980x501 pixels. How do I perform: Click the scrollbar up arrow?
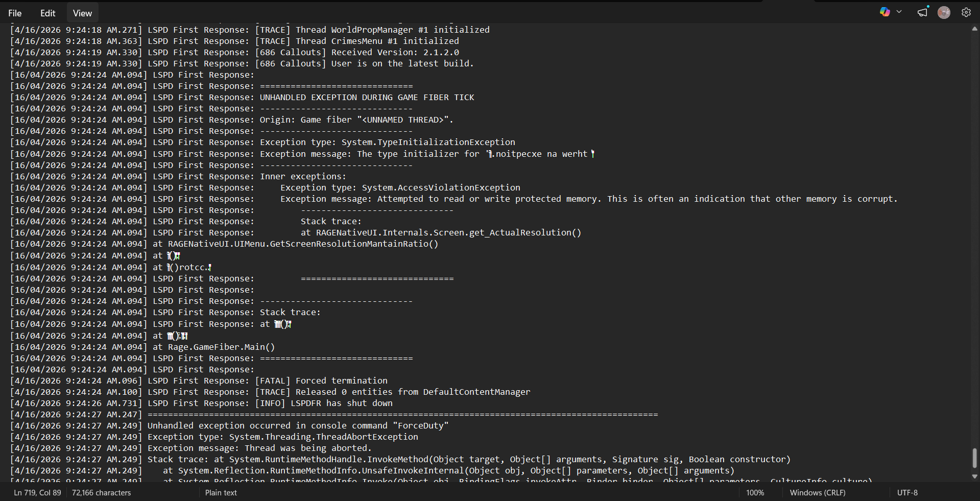click(x=974, y=29)
